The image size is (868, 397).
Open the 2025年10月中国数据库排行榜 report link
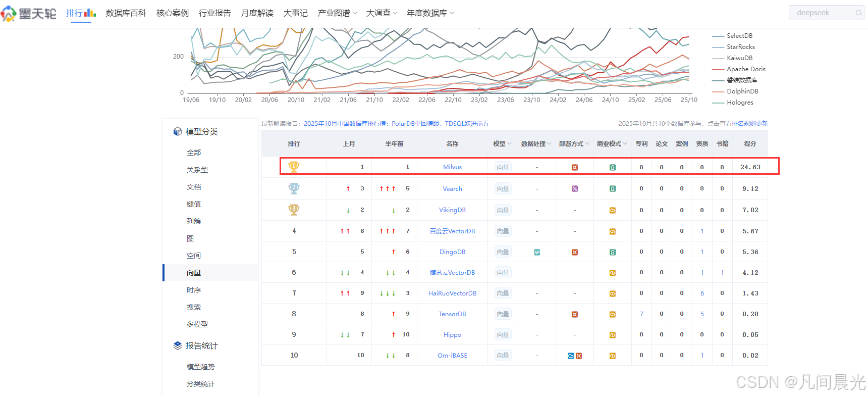tap(396, 124)
